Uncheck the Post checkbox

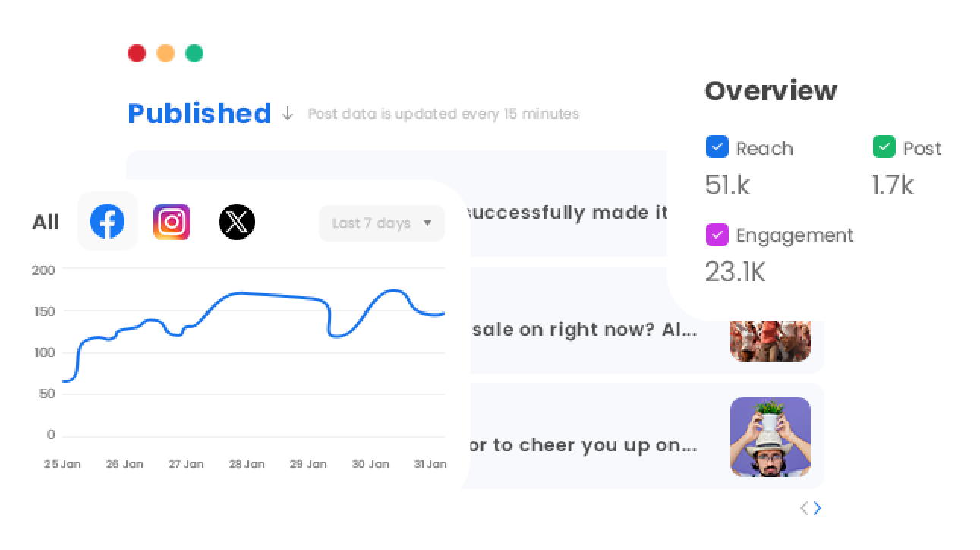(x=884, y=147)
